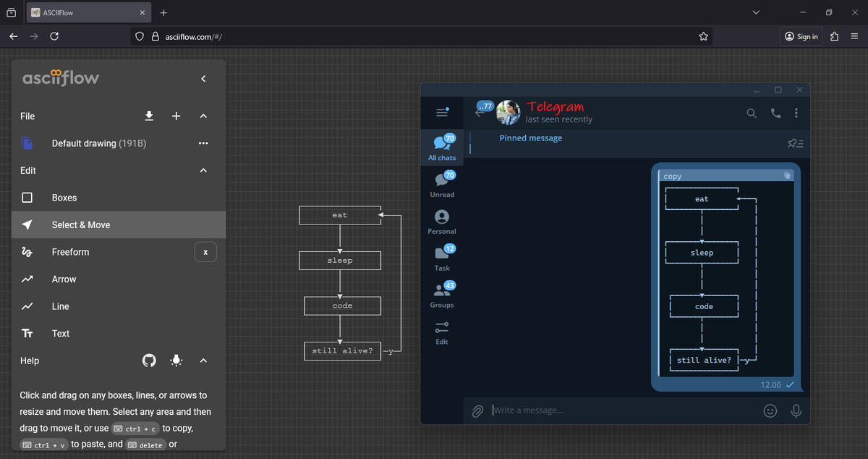Viewport: 868px width, 459px height.
Task: Click the 'last seen recently' status
Action: 559,119
